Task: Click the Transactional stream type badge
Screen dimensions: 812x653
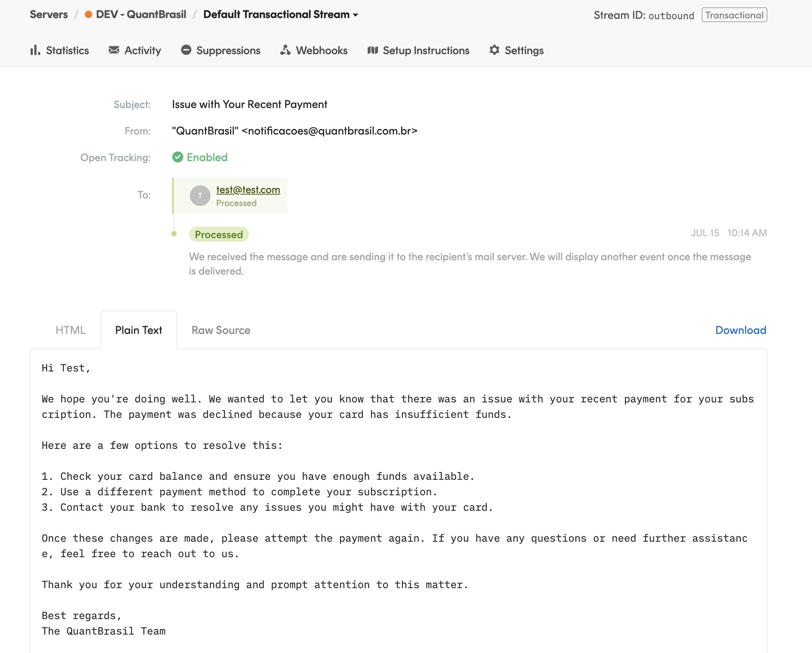Action: [734, 15]
